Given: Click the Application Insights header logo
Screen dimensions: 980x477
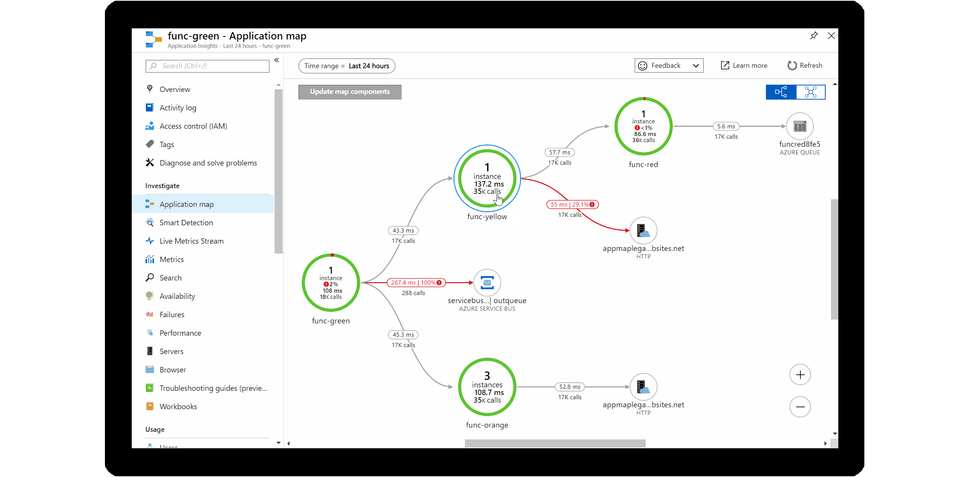Looking at the screenshot, I should (x=154, y=39).
